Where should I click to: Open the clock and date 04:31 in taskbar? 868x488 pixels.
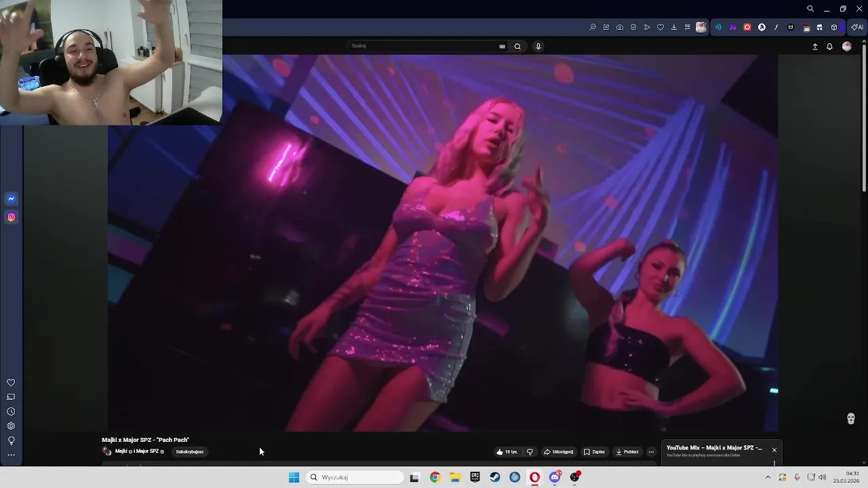tap(847, 477)
